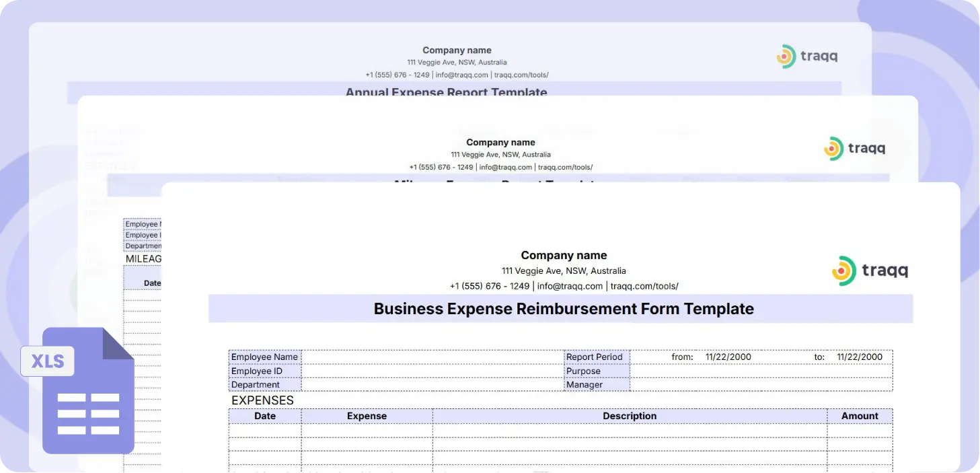Click the phone number on the front form
The width and height of the screenshot is (980, 473).
pyautogui.click(x=490, y=286)
